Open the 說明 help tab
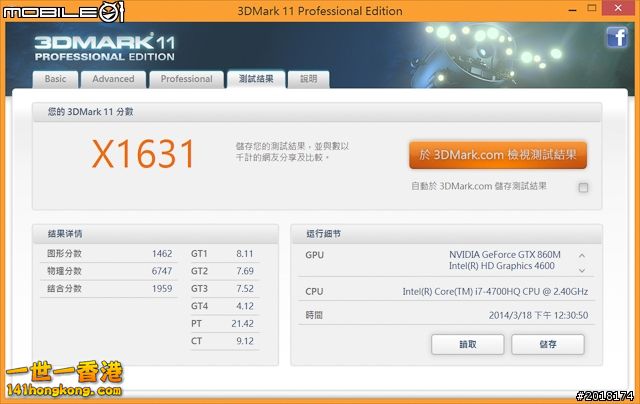The height and width of the screenshot is (404, 640). click(x=309, y=79)
